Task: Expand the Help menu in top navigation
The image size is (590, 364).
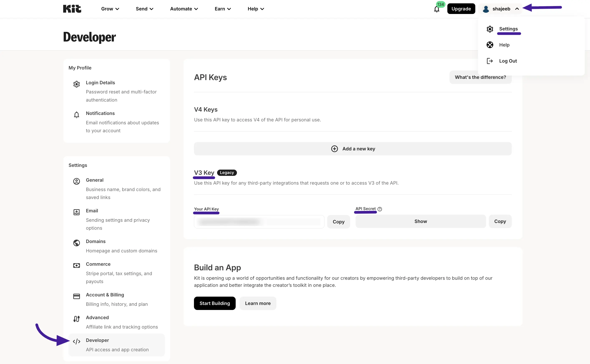Action: pos(256,9)
